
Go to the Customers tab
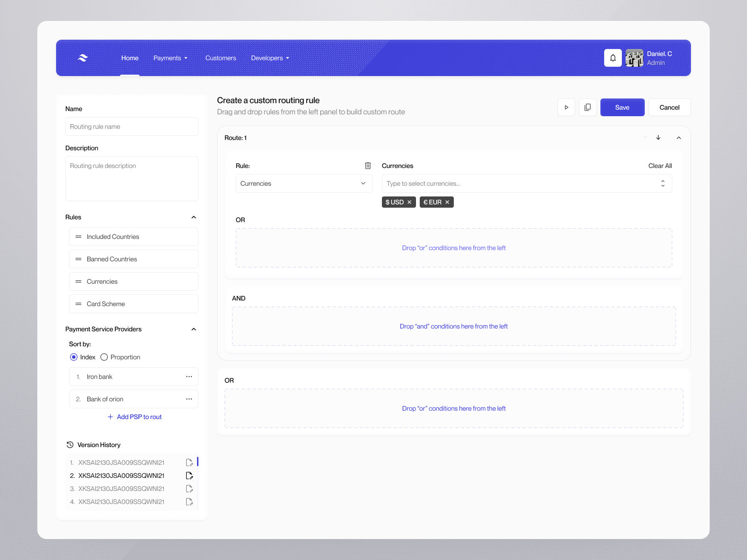pos(221,58)
